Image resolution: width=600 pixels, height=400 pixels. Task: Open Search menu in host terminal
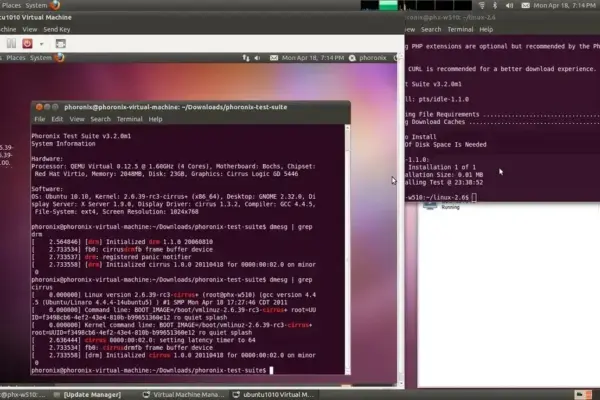point(431,29)
